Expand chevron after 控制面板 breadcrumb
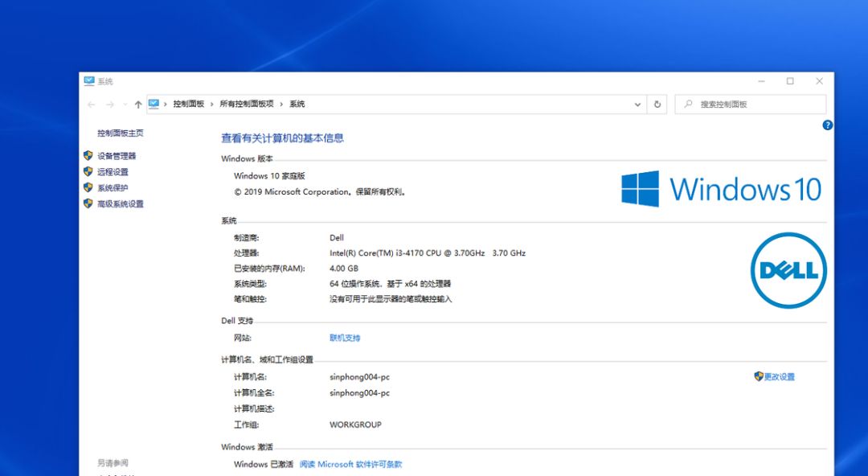Screen dimensions: 868x476 point(212,105)
